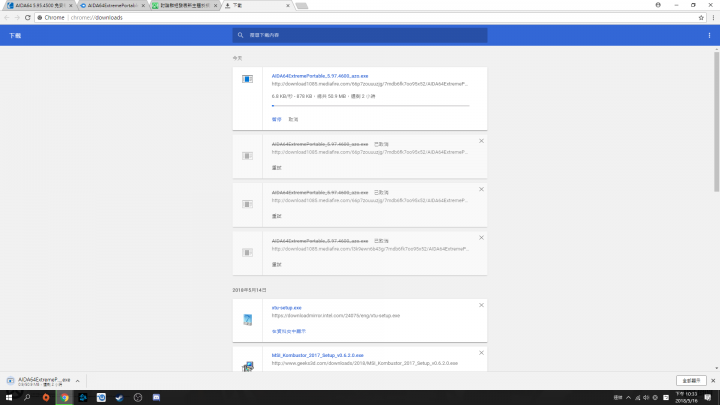Open the xtu-setup.exe filename link
720x405 pixels.
(x=287, y=308)
